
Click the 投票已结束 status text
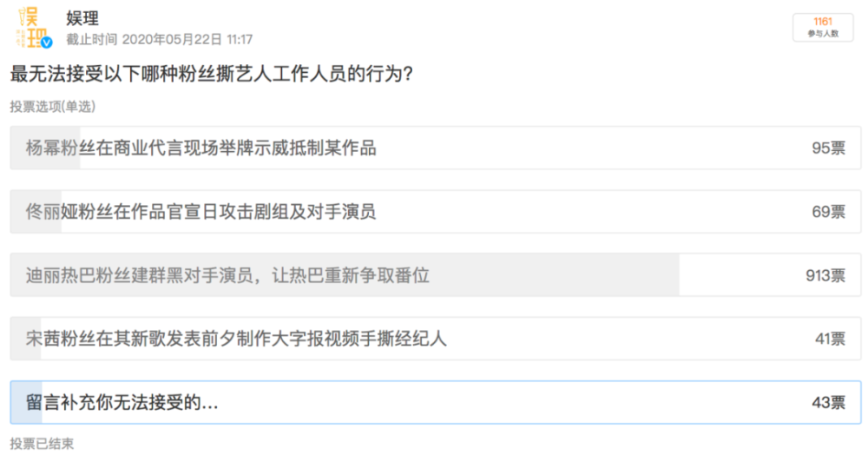click(42, 444)
